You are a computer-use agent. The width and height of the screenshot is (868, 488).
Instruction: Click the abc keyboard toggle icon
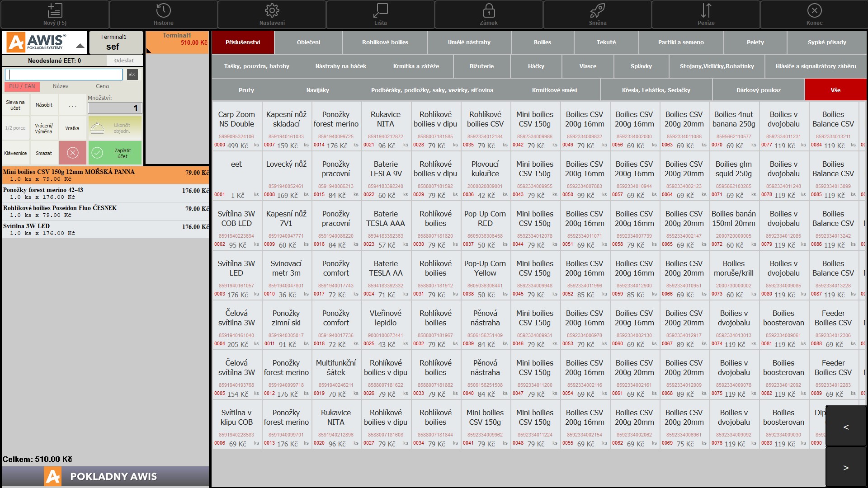pyautogui.click(x=132, y=75)
